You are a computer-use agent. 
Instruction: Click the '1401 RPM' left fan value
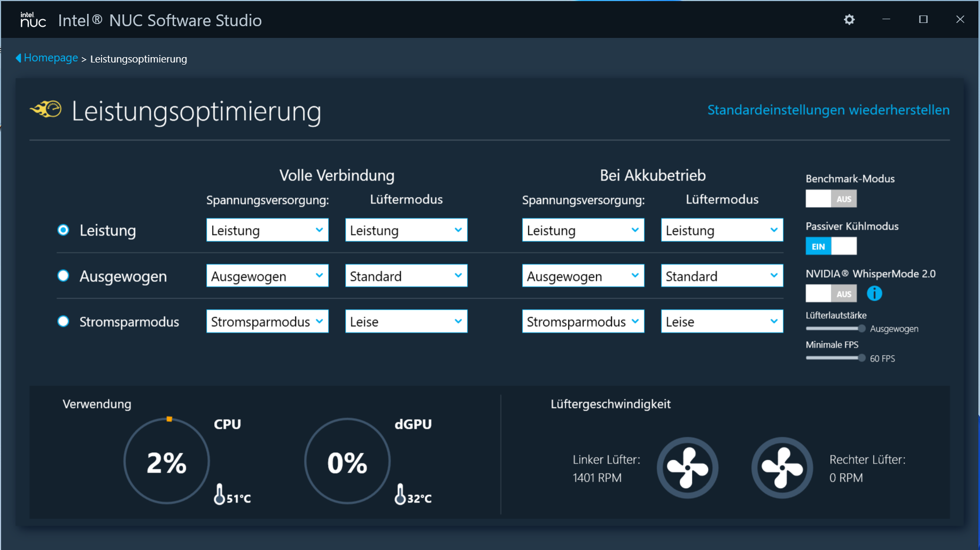pyautogui.click(x=597, y=477)
